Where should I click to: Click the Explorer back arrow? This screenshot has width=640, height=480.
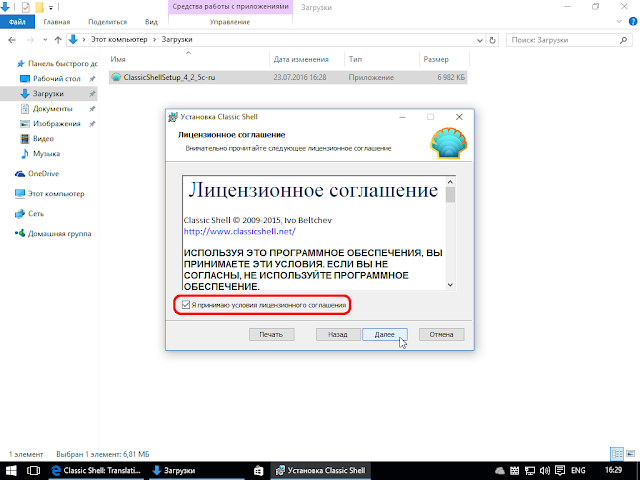click(12, 40)
